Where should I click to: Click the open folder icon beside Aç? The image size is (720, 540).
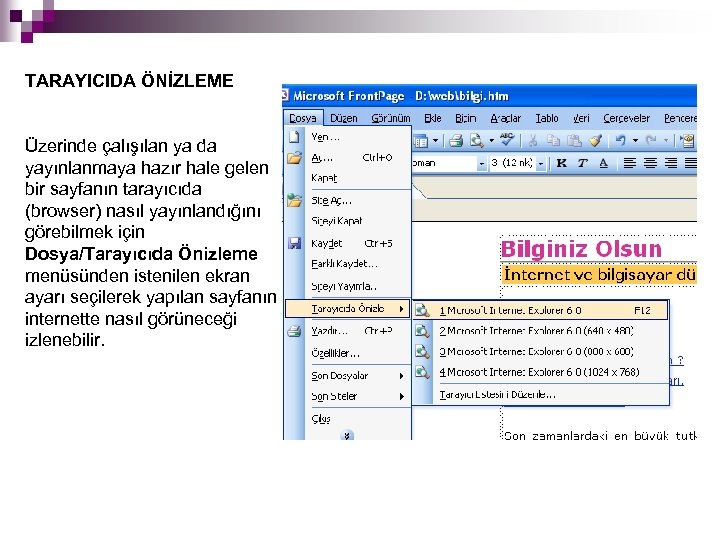click(294, 158)
